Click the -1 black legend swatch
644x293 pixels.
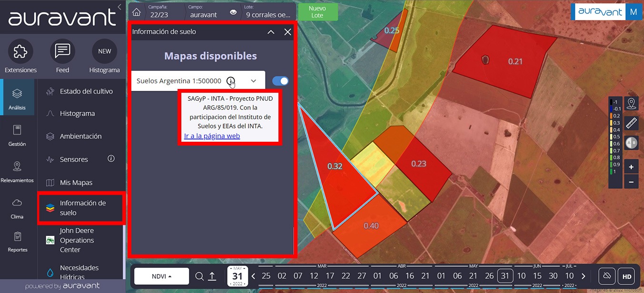[x=612, y=102]
